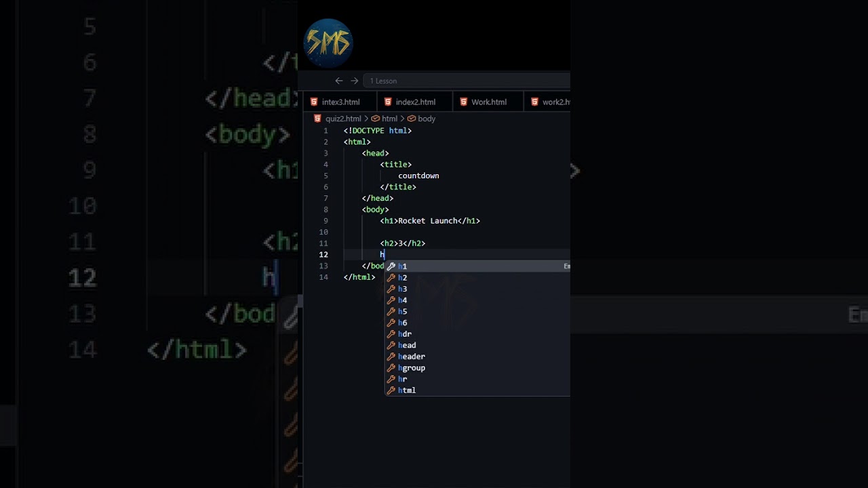
Task: Switch to the index2.html tab
Action: (x=414, y=102)
